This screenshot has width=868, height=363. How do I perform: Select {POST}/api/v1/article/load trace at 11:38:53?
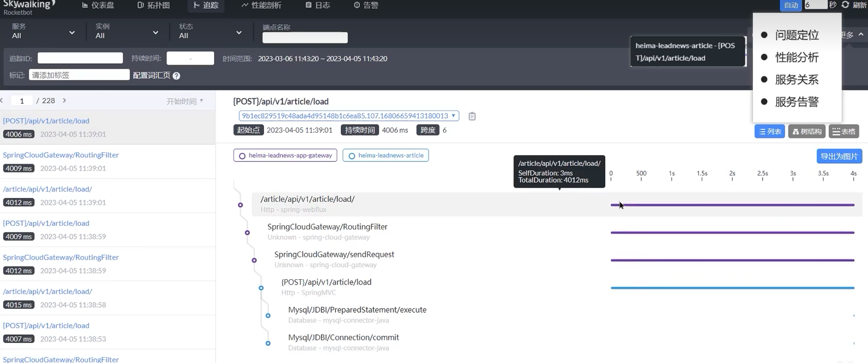tap(108, 332)
